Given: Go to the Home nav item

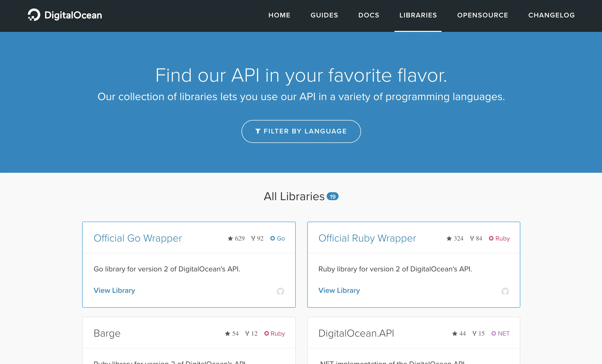Looking at the screenshot, I should (x=279, y=15).
